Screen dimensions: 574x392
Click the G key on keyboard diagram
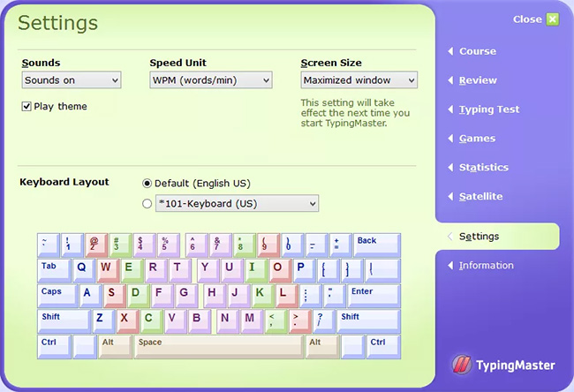[x=187, y=296]
